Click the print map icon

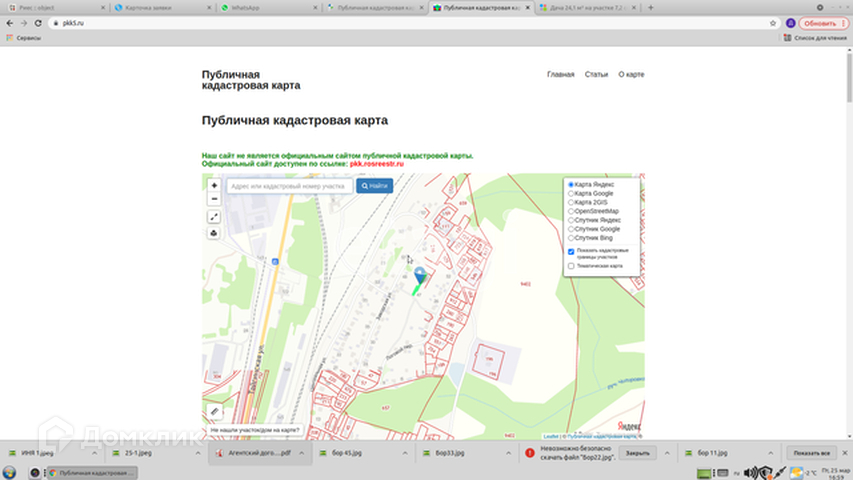pyautogui.click(x=214, y=233)
